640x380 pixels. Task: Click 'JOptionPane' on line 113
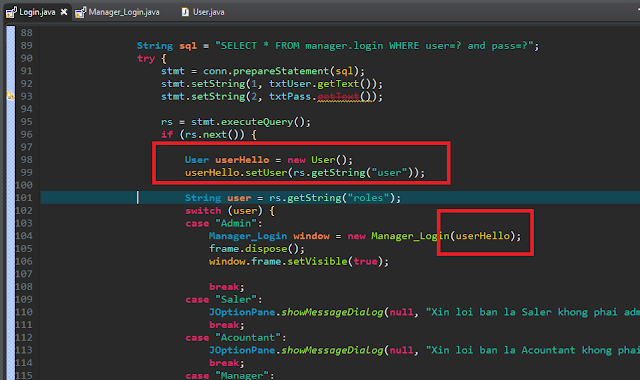pos(242,350)
